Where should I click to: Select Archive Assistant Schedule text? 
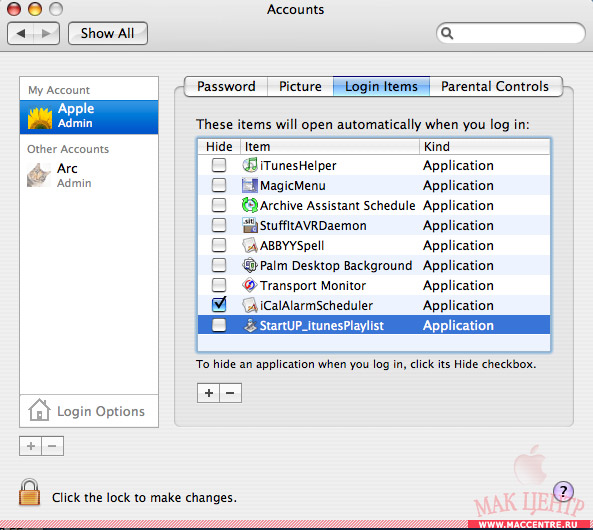[337, 206]
